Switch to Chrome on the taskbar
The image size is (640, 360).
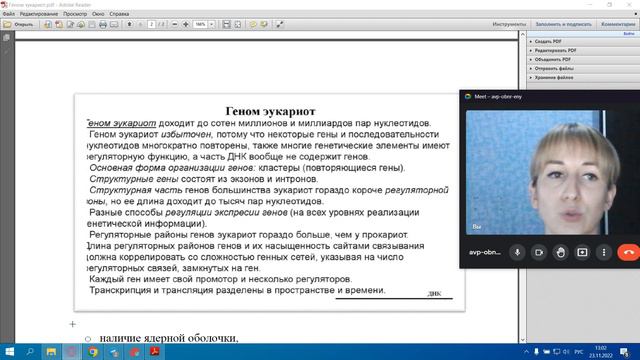93,352
